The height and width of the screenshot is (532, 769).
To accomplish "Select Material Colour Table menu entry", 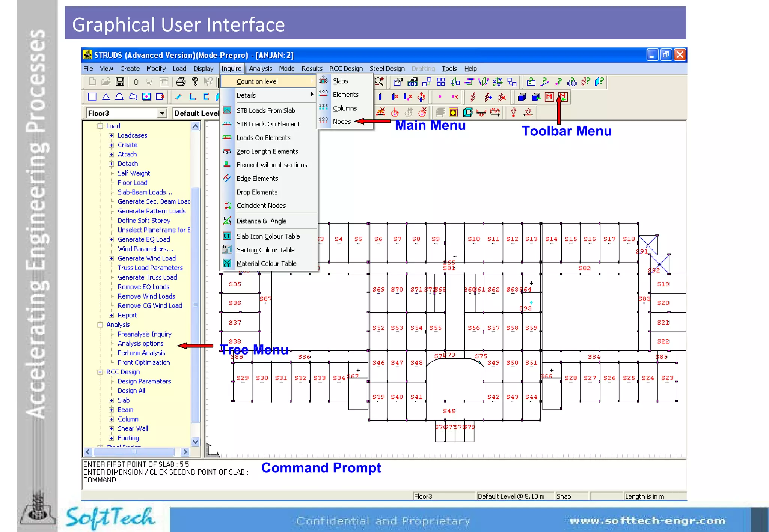I will pyautogui.click(x=269, y=263).
